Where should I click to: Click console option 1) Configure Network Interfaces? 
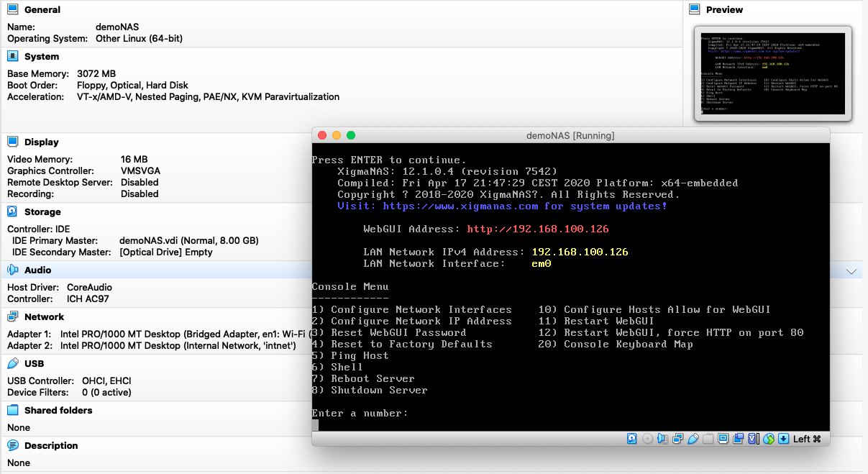(412, 309)
